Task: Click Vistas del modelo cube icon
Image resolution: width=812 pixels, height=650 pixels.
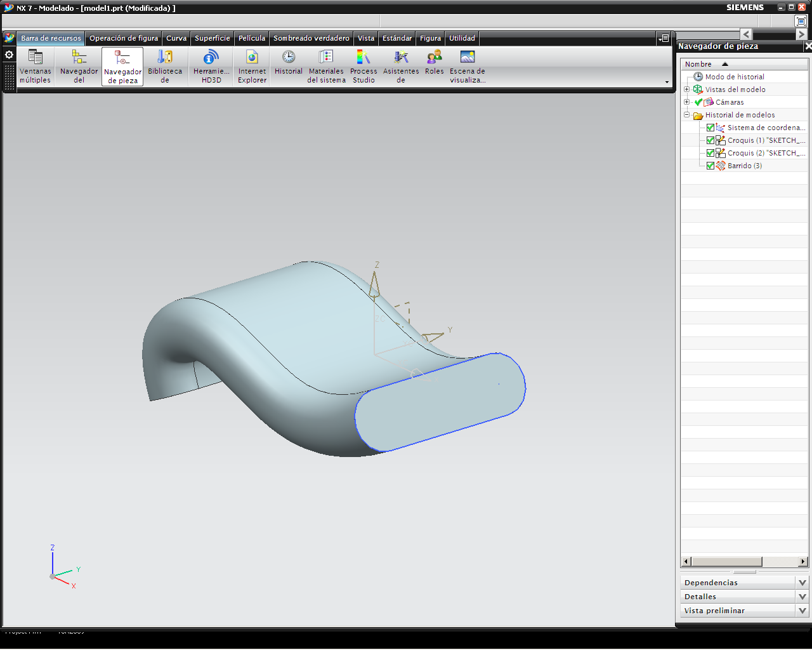Action: [698, 90]
